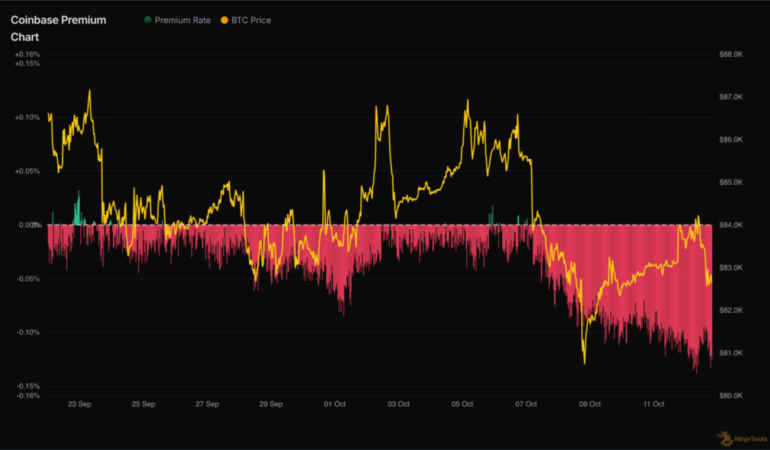Select the 27 Sep date label
This screenshot has height=450, width=770.
(x=207, y=404)
